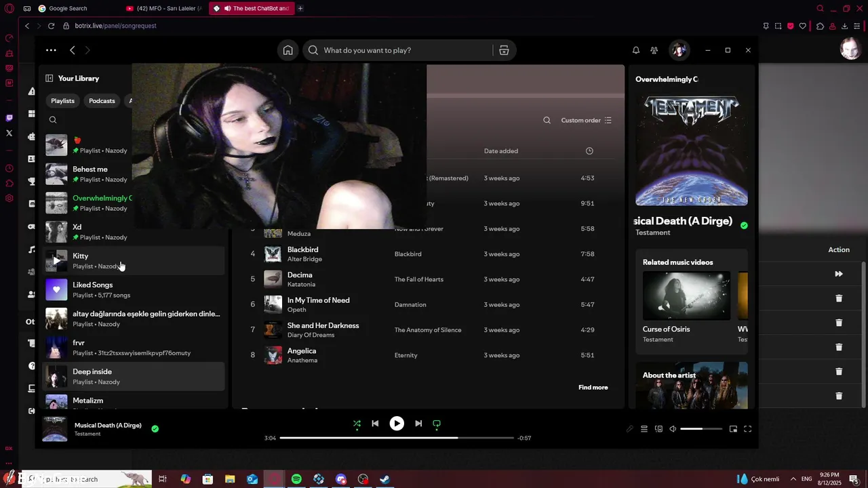Toggle repeat in Spotify player
Image resolution: width=868 pixels, height=488 pixels.
pyautogui.click(x=437, y=424)
